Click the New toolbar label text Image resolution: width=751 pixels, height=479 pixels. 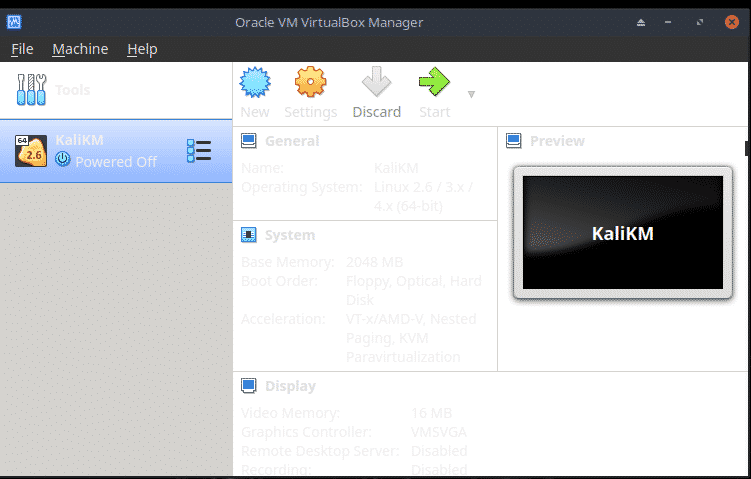point(255,112)
